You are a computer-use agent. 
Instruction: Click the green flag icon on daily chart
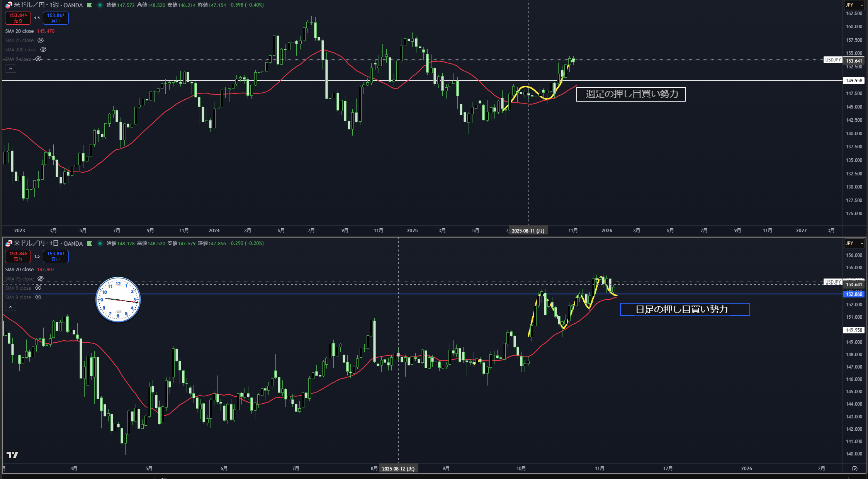90,243
